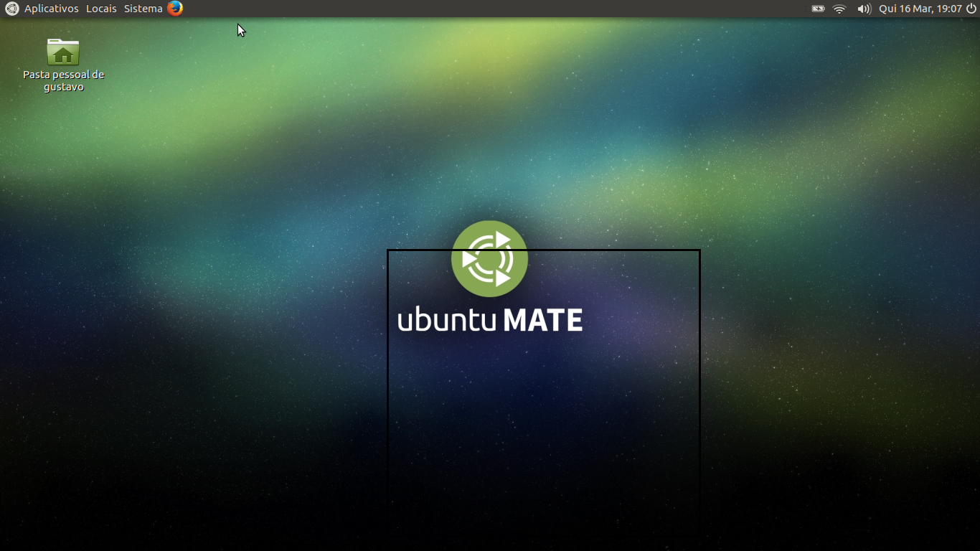
Task: Open the Locais menu
Action: (x=101, y=9)
